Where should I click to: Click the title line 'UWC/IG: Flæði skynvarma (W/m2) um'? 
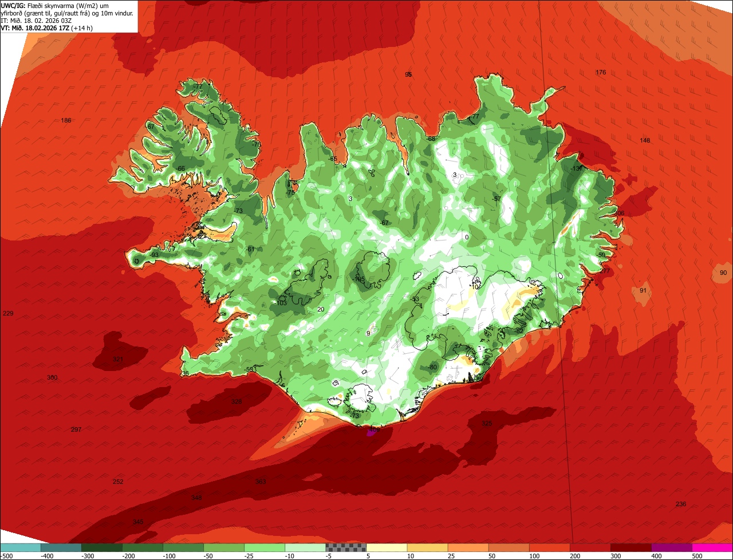(55, 5)
